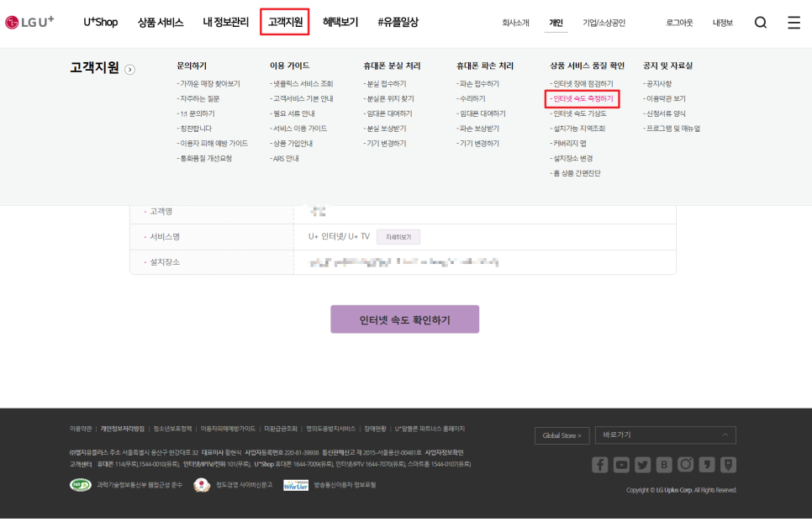Click the 정도경영 사이버신문고 emblem
812x527 pixels.
click(x=202, y=485)
